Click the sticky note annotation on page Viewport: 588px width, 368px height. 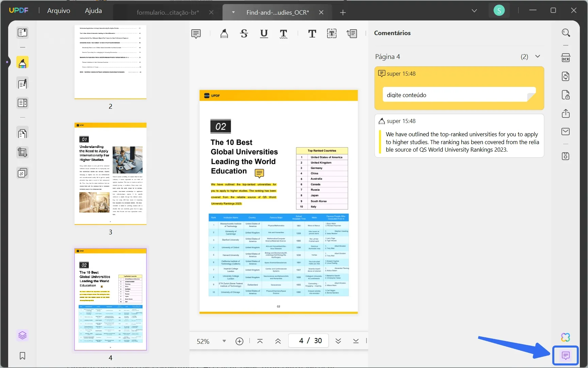[x=259, y=173]
